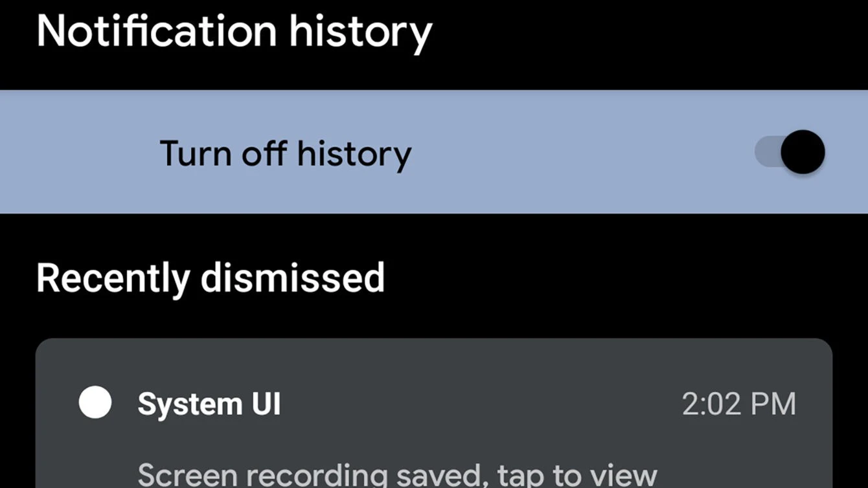The width and height of the screenshot is (868, 488).
Task: Tap "Screen recording saved, tap to view" text
Action: coord(397,476)
